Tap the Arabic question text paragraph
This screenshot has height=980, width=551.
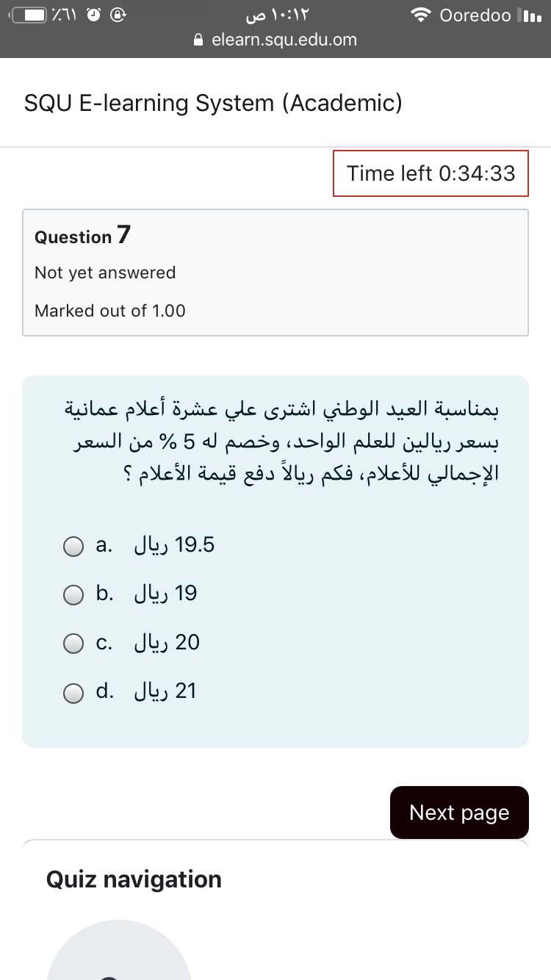pyautogui.click(x=287, y=441)
